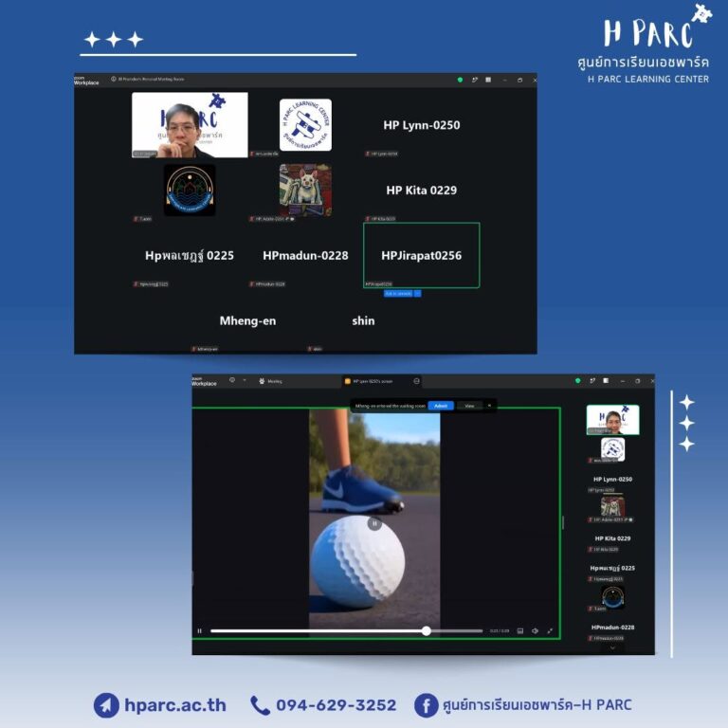Select H PARC logo thumbnail in lower sidebar
The width and height of the screenshot is (728, 728).
point(613,449)
